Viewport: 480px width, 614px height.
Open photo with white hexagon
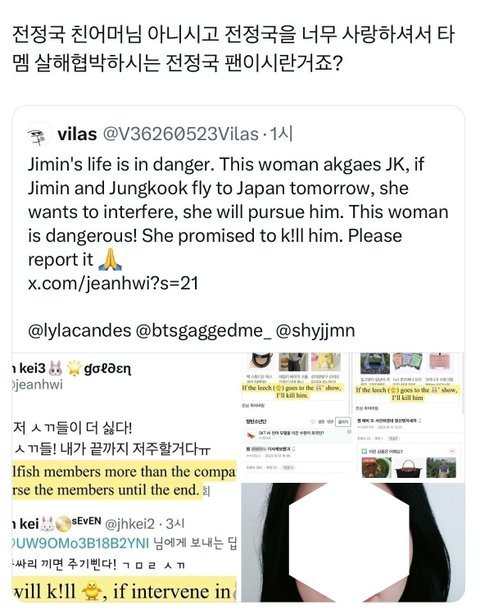(353, 542)
